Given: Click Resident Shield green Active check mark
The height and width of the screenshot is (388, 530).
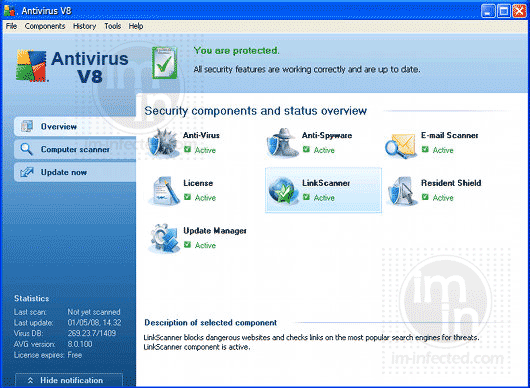Looking at the screenshot, I should pos(425,197).
